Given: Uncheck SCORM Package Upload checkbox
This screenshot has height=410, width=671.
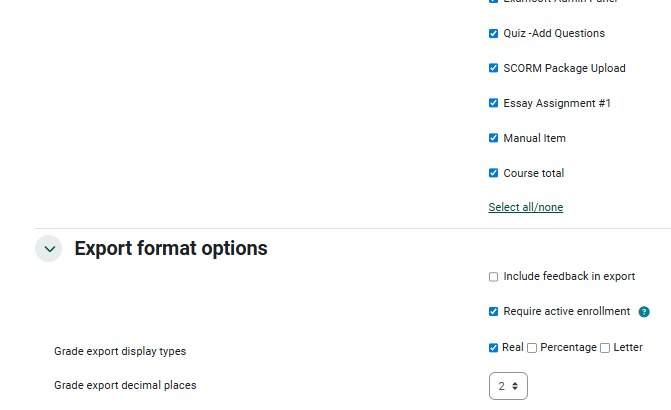Looking at the screenshot, I should [493, 68].
